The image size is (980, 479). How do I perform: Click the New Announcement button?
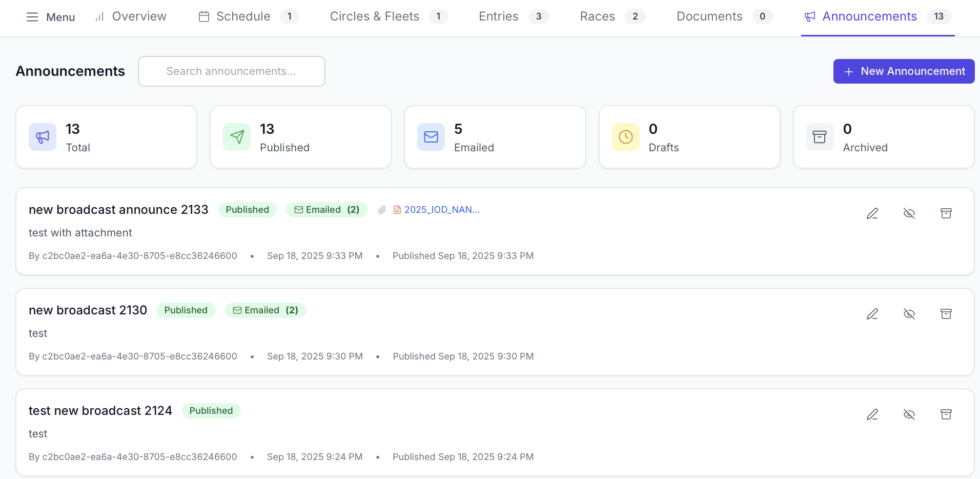[x=904, y=71]
